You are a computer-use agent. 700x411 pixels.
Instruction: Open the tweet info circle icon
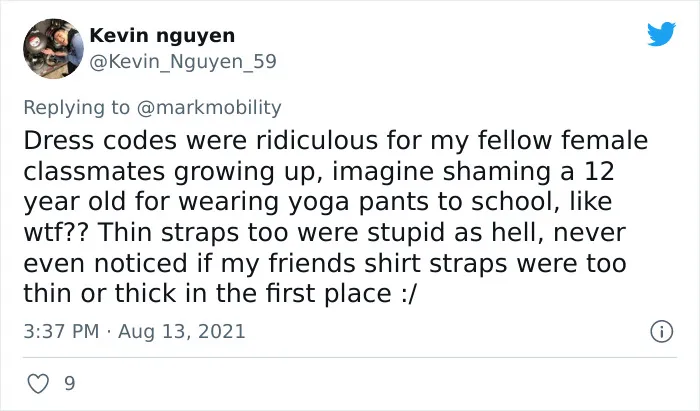point(661,332)
